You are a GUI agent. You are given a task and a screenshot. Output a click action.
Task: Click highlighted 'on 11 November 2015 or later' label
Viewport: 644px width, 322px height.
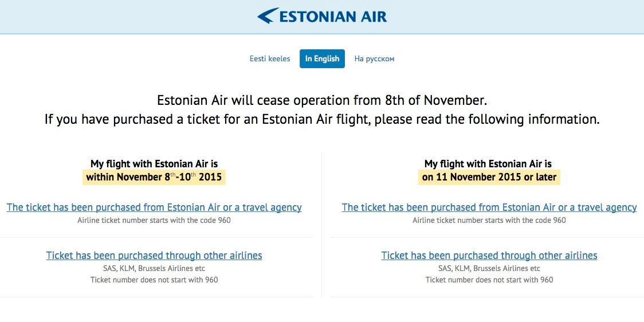[x=489, y=178]
